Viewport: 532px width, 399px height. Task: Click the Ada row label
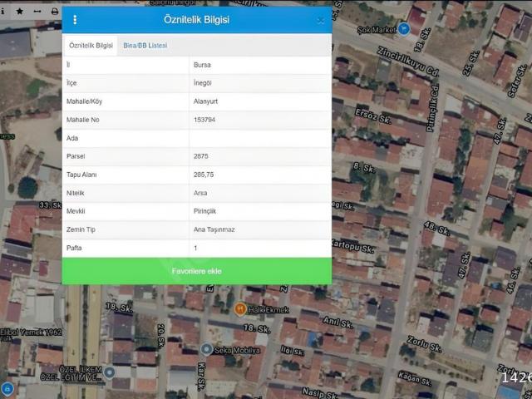(72, 138)
